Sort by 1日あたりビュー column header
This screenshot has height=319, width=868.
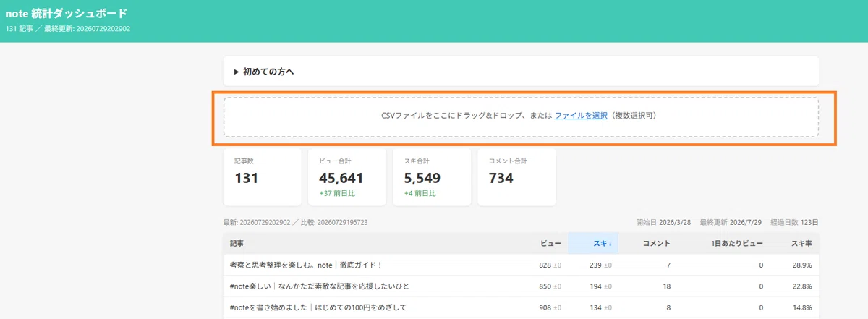tap(737, 244)
